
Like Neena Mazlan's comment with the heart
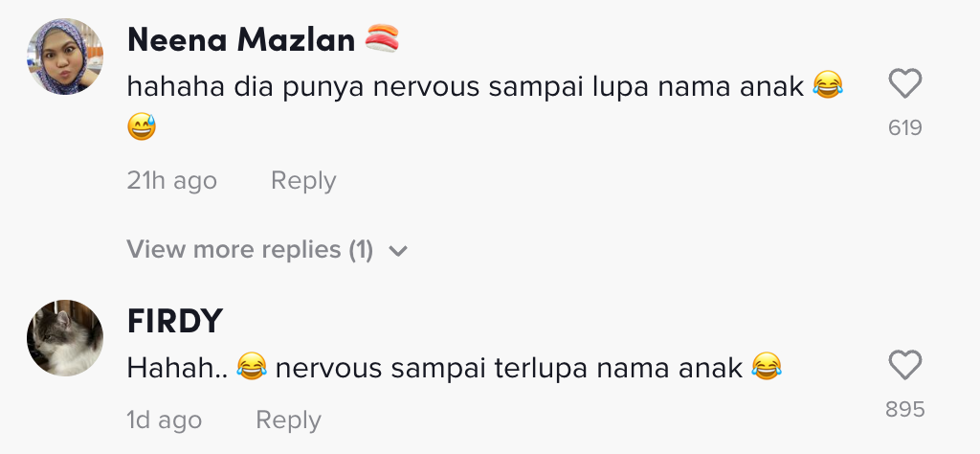[x=904, y=85]
